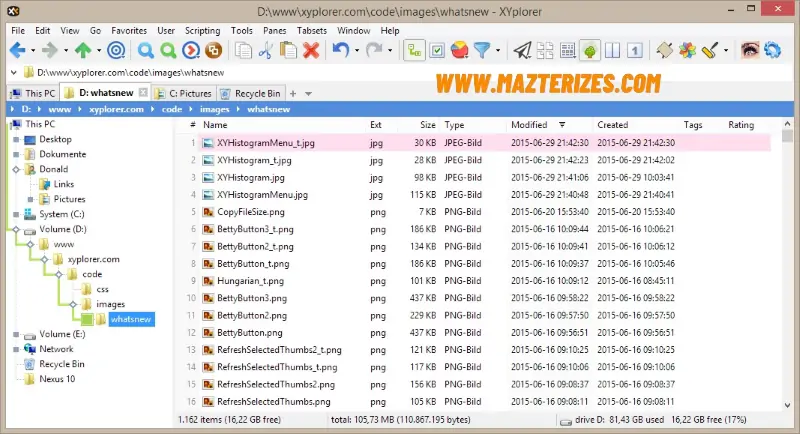Open the Favorites menu
This screenshot has width=800, height=434.
(129, 31)
